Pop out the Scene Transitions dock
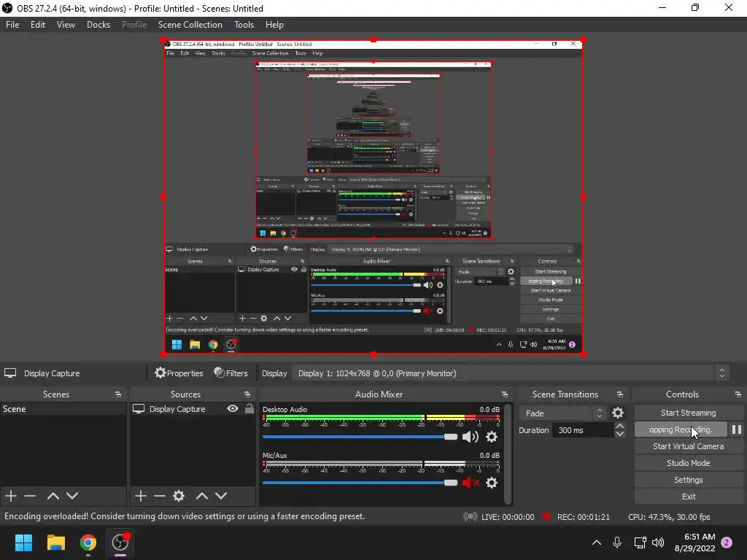The height and width of the screenshot is (560, 747). (620, 394)
